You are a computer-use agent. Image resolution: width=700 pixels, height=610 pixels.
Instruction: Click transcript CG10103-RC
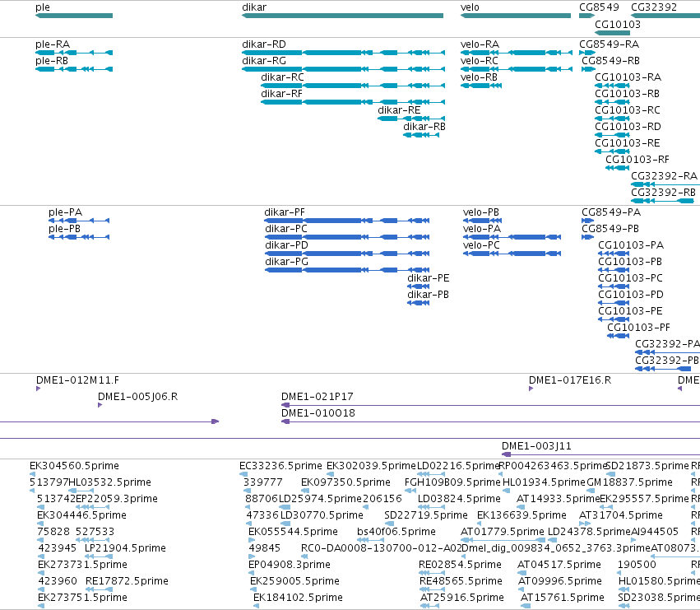click(628, 110)
